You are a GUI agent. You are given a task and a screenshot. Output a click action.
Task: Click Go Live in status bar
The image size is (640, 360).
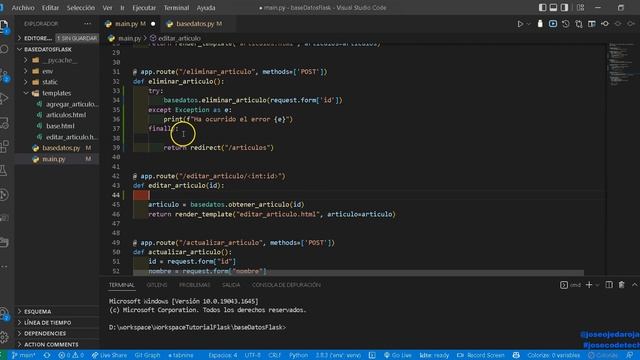click(398, 356)
